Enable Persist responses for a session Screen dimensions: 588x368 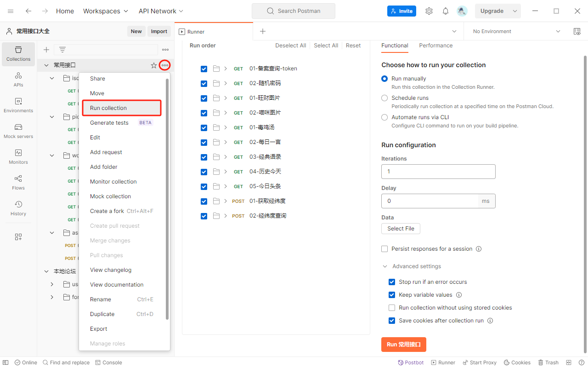pyautogui.click(x=384, y=249)
